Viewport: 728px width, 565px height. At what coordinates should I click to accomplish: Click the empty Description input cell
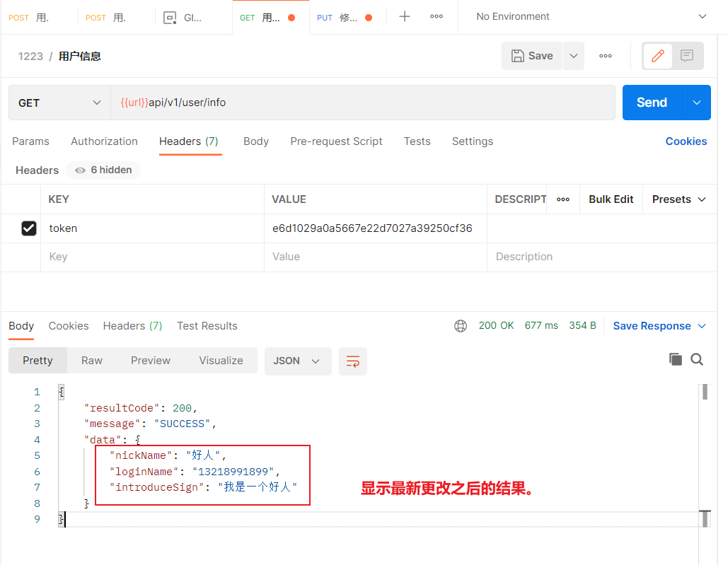[x=601, y=257]
